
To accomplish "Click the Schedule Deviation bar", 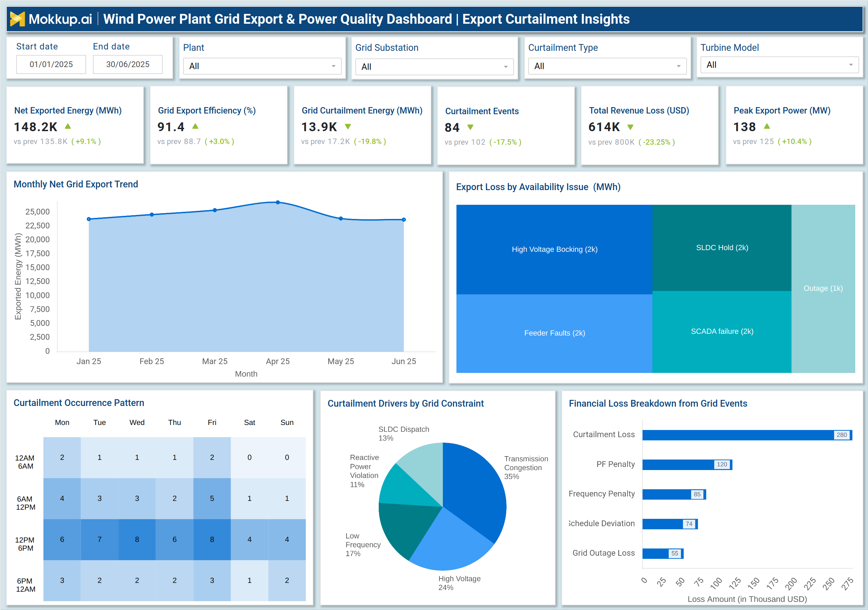I will pyautogui.click(x=670, y=524).
